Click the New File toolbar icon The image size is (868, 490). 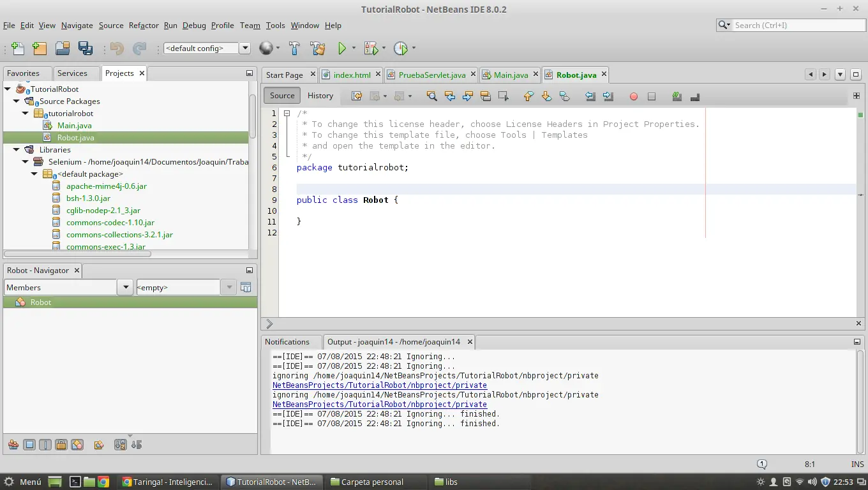click(18, 48)
